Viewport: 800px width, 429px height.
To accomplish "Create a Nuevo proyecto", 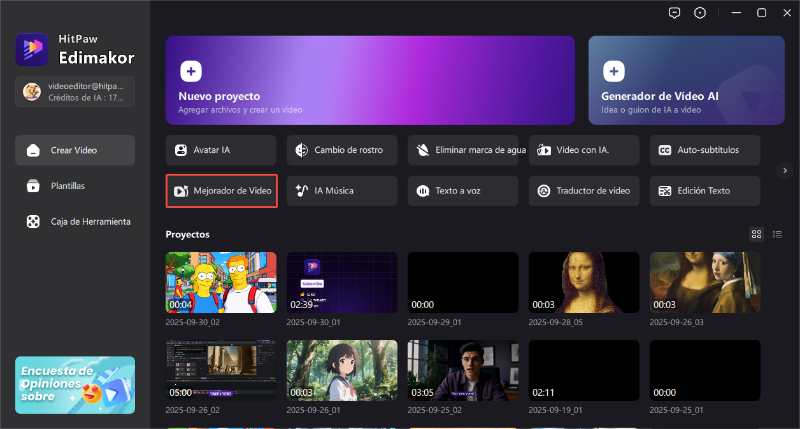I will (x=370, y=80).
